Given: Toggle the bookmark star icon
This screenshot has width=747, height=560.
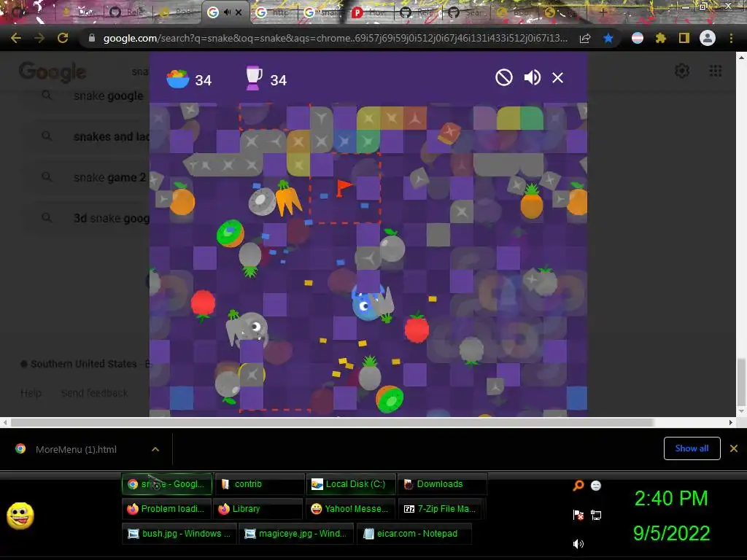Looking at the screenshot, I should point(608,38).
